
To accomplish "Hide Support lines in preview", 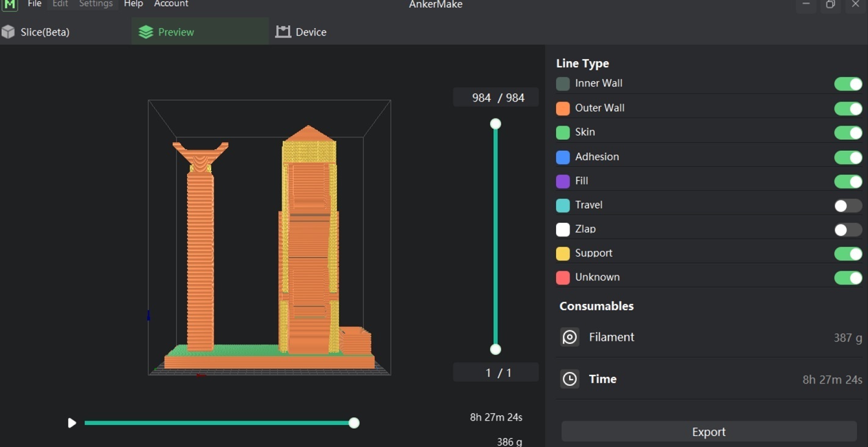I will (x=848, y=253).
